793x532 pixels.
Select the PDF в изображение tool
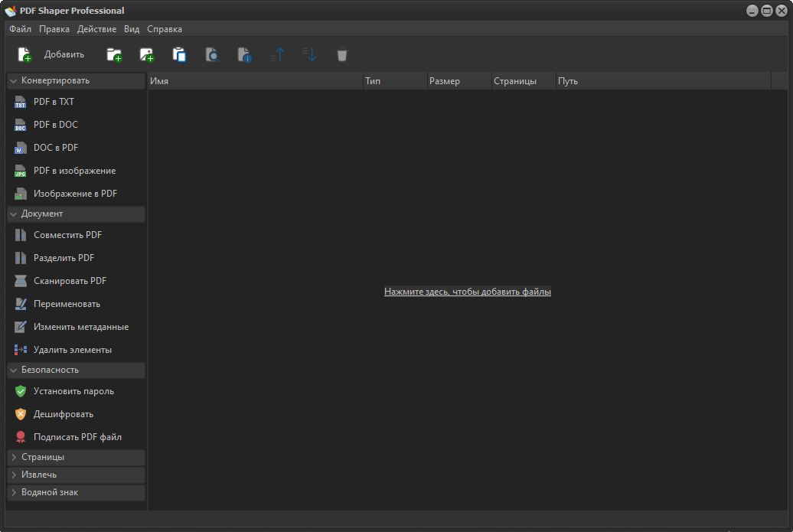[x=74, y=170]
